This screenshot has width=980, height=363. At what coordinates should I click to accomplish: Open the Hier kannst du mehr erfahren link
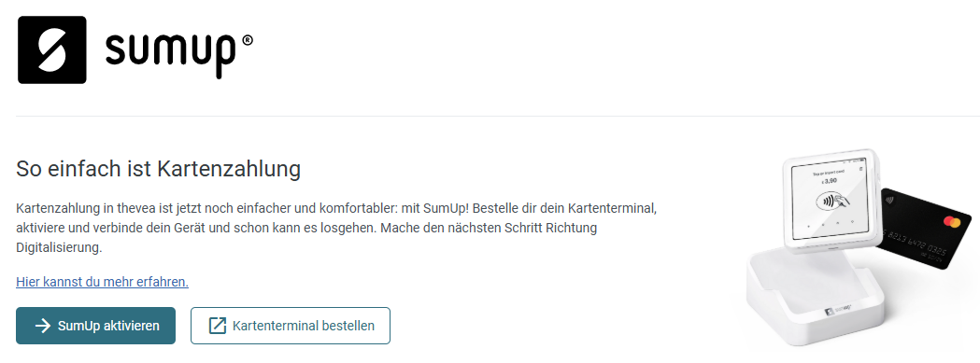pos(102,282)
